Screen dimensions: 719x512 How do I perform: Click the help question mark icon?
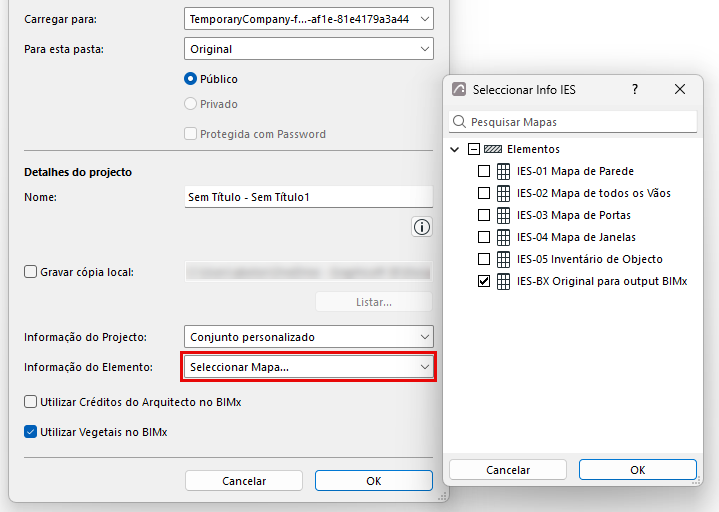pos(635,89)
